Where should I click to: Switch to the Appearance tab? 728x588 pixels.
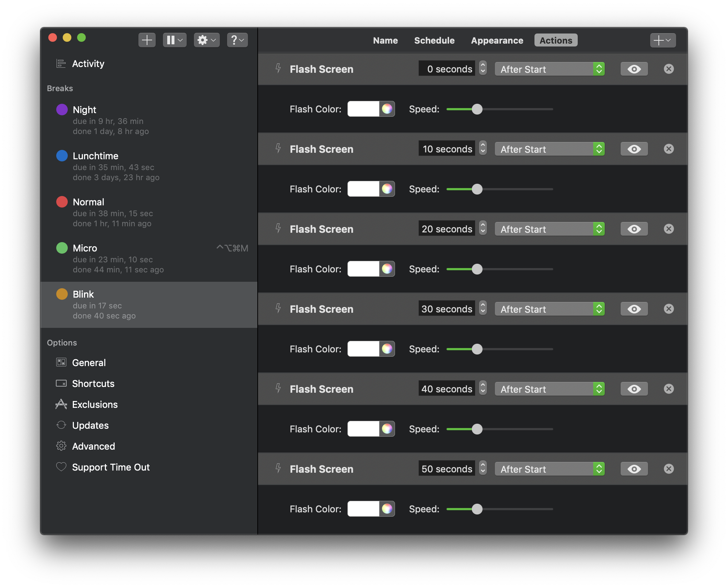click(497, 40)
